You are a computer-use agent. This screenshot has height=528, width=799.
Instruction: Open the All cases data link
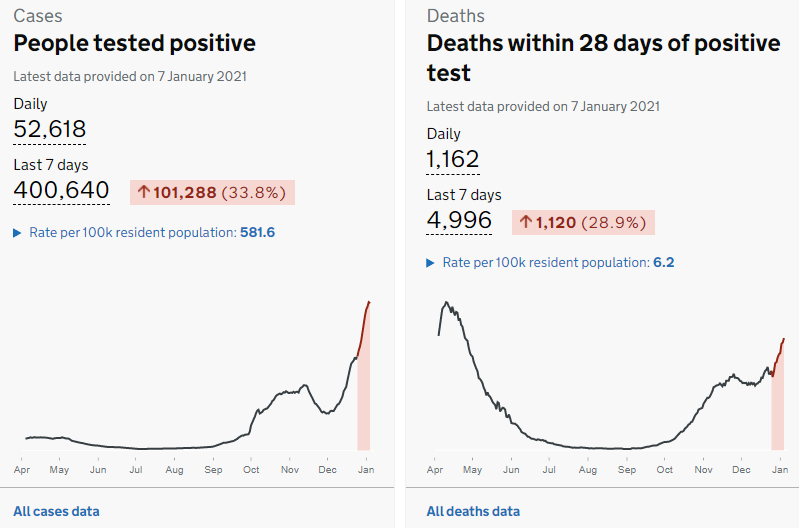pos(56,511)
